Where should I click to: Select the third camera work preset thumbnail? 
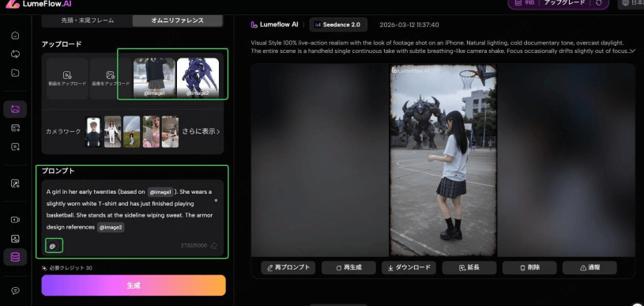coord(131,132)
